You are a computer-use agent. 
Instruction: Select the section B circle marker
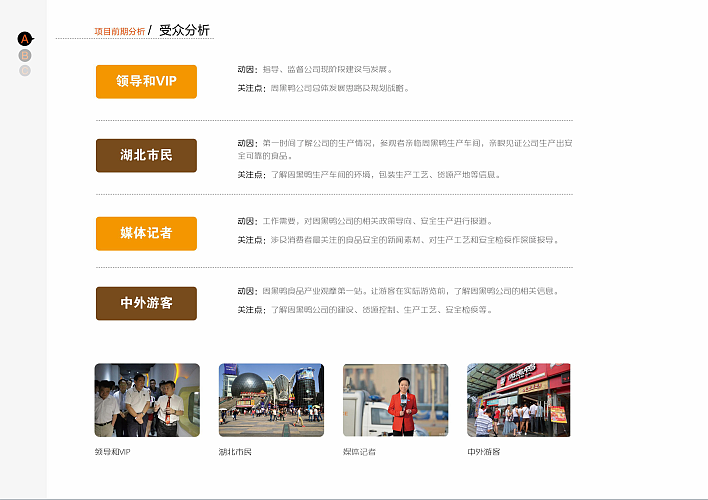click(x=25, y=56)
